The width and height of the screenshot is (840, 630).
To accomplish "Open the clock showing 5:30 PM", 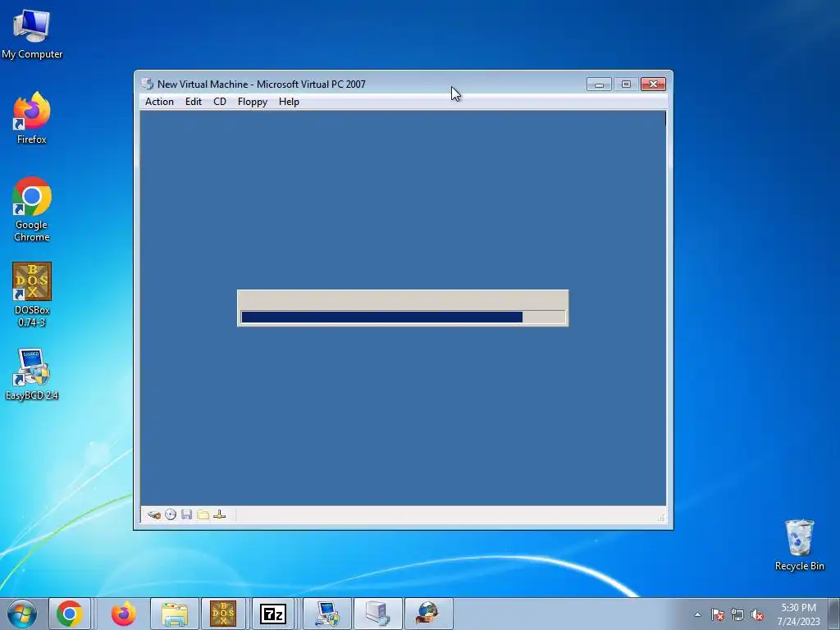I will (798, 614).
